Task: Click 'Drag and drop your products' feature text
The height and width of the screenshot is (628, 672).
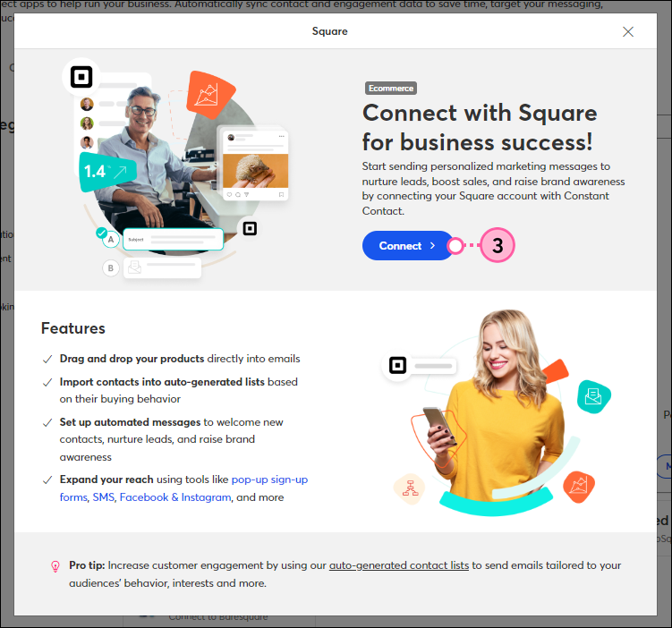Action: point(132,359)
